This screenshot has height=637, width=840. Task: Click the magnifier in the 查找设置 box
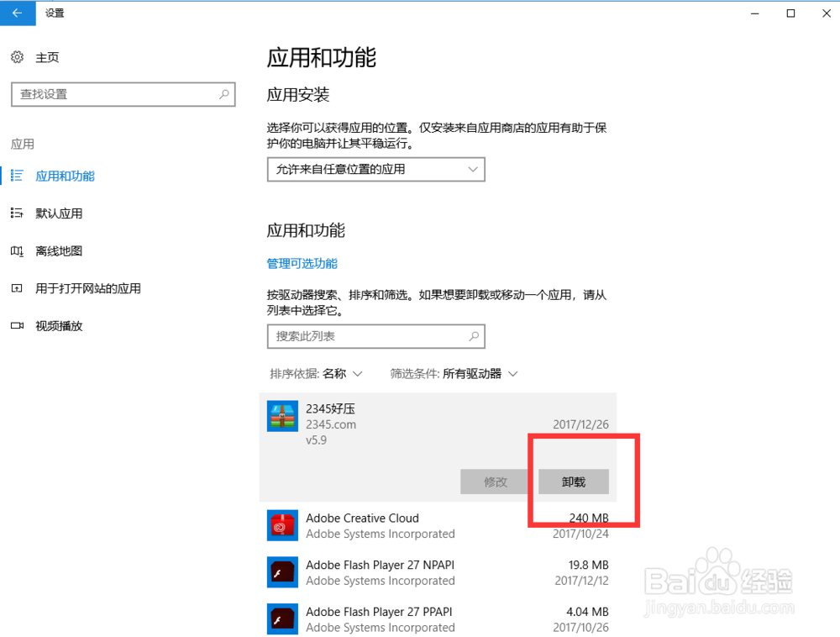pyautogui.click(x=224, y=94)
